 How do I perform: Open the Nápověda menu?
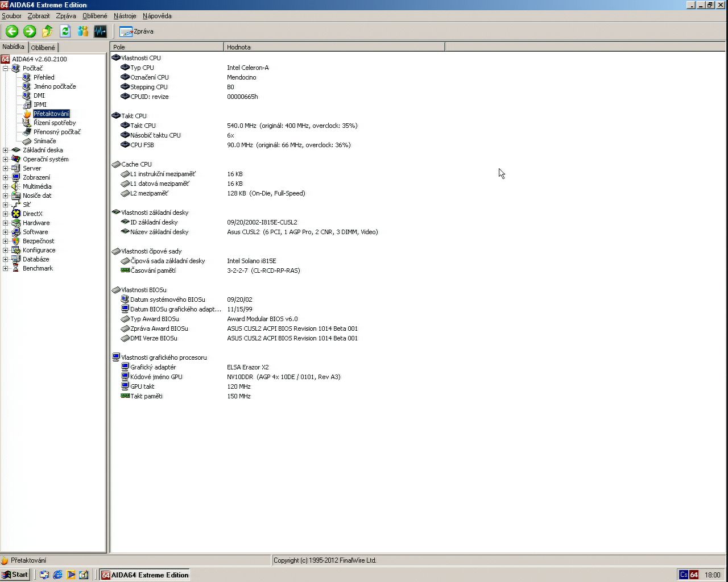click(157, 16)
